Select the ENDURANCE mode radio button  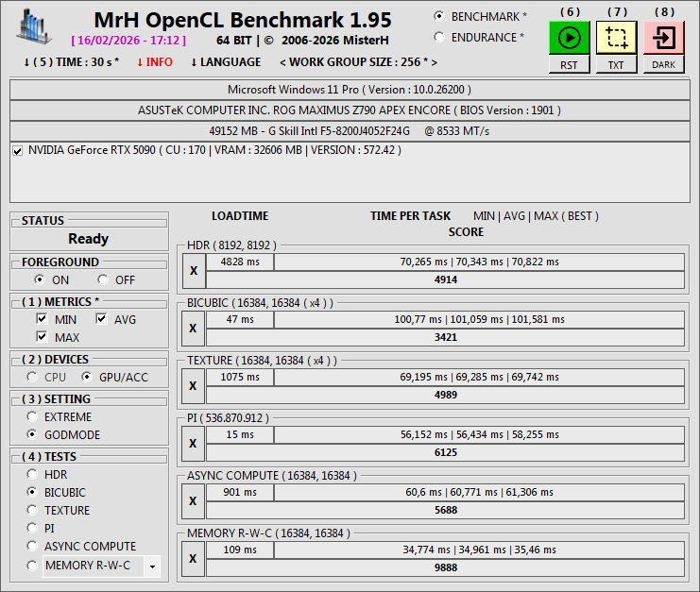click(x=439, y=38)
